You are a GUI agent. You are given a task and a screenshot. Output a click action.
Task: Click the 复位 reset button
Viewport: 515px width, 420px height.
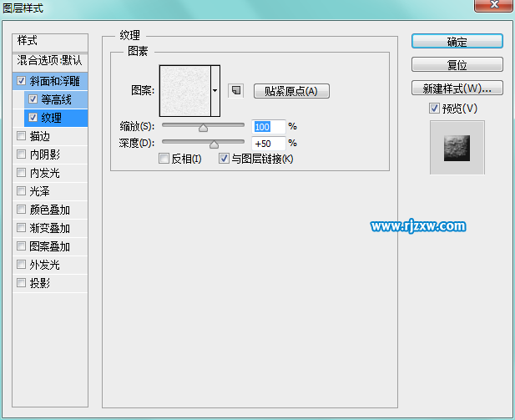click(x=457, y=65)
